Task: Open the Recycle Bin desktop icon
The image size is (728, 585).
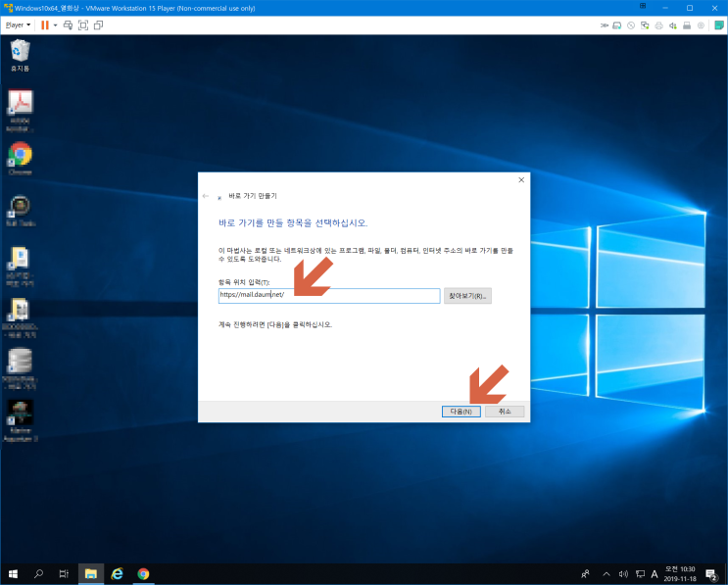Action: 20,55
